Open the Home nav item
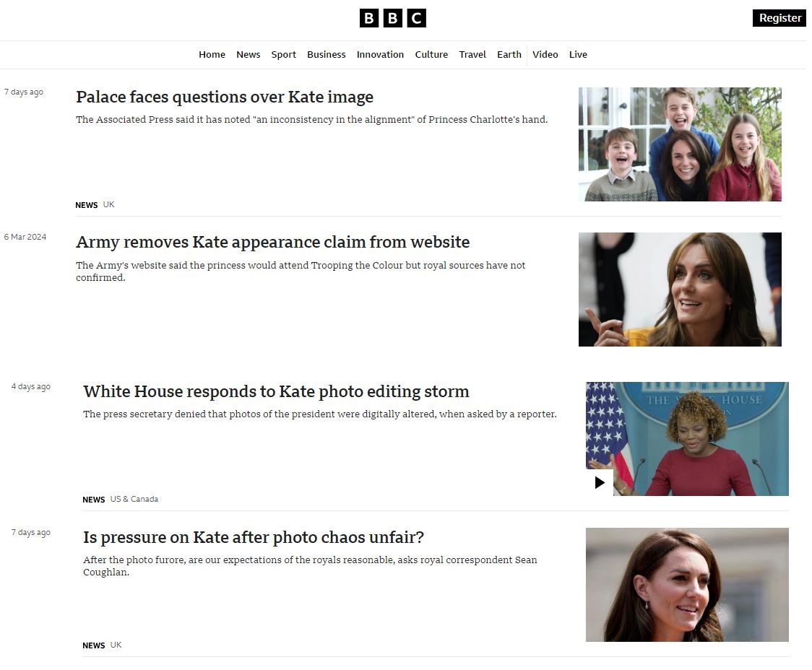This screenshot has height=670, width=812. coord(212,54)
